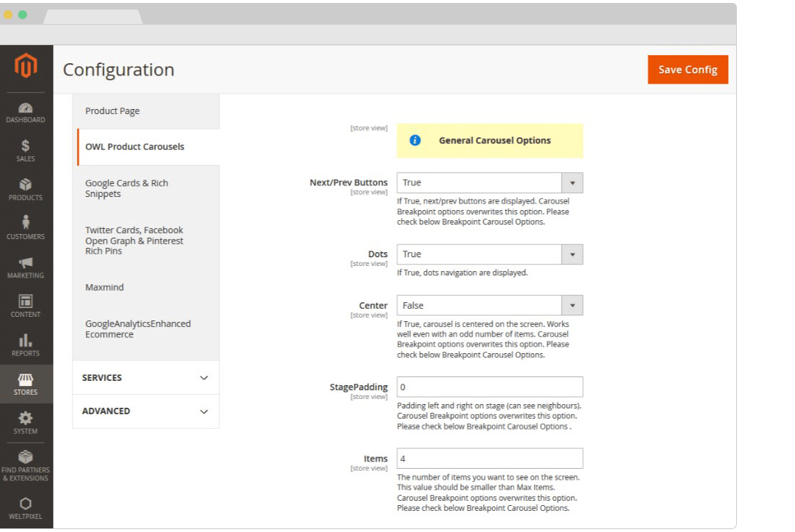Open the Dashboard sidebar icon

coord(26,108)
